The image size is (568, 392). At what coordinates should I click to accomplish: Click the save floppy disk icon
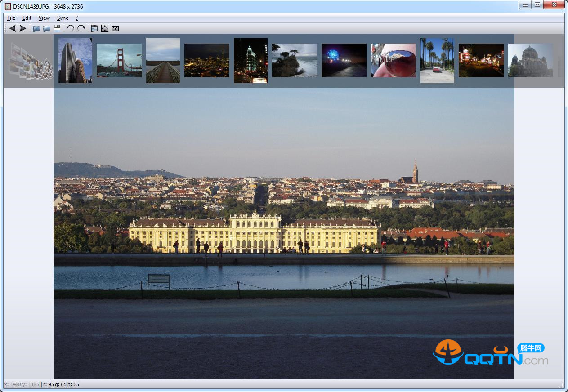point(57,28)
